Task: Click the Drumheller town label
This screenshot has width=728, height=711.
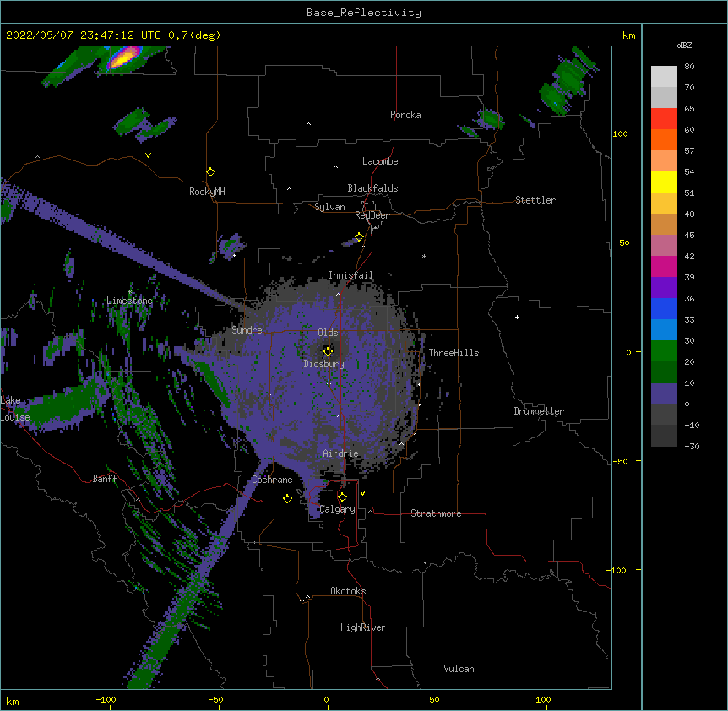Action: coord(539,411)
